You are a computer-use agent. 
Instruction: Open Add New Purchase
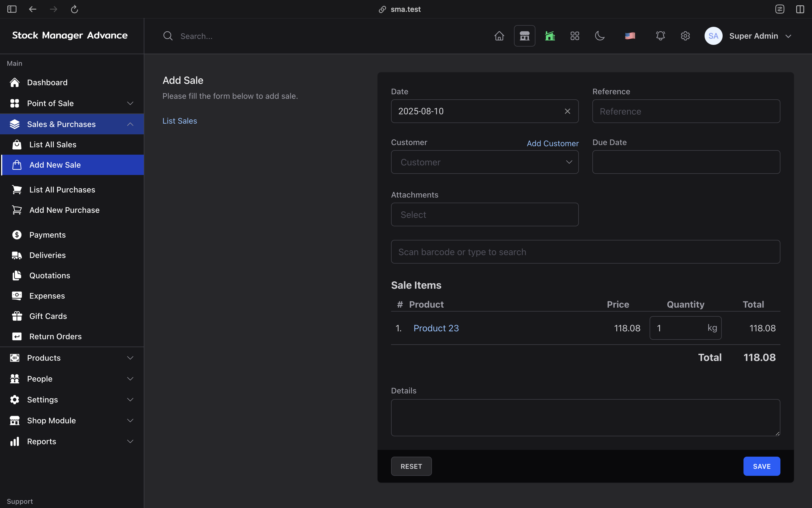coord(72,210)
